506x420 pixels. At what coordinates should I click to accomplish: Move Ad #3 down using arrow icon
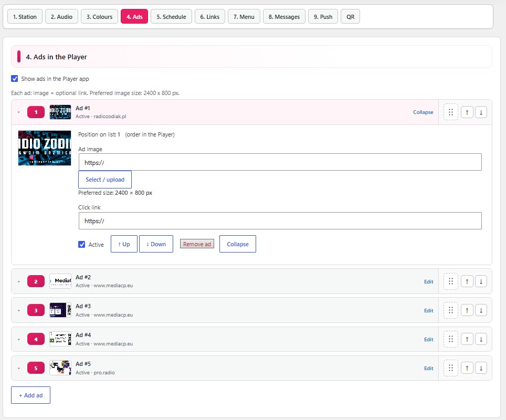tap(481, 310)
